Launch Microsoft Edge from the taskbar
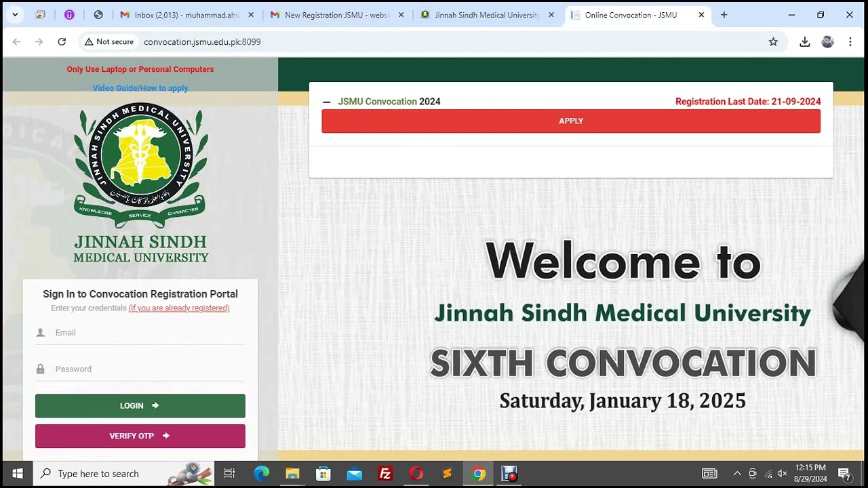 pos(262,474)
